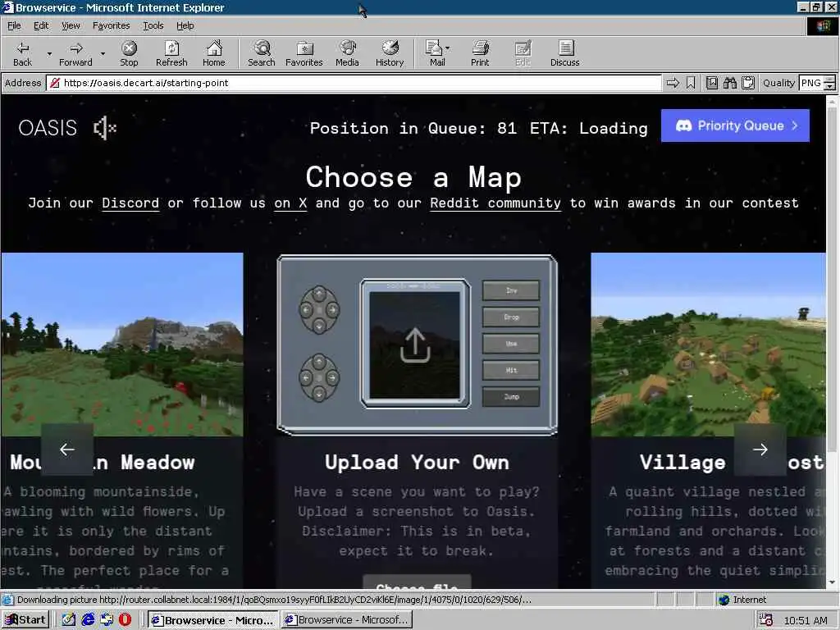The width and height of the screenshot is (840, 630).
Task: Click the clipboard icon in address toolbar
Action: click(x=748, y=83)
